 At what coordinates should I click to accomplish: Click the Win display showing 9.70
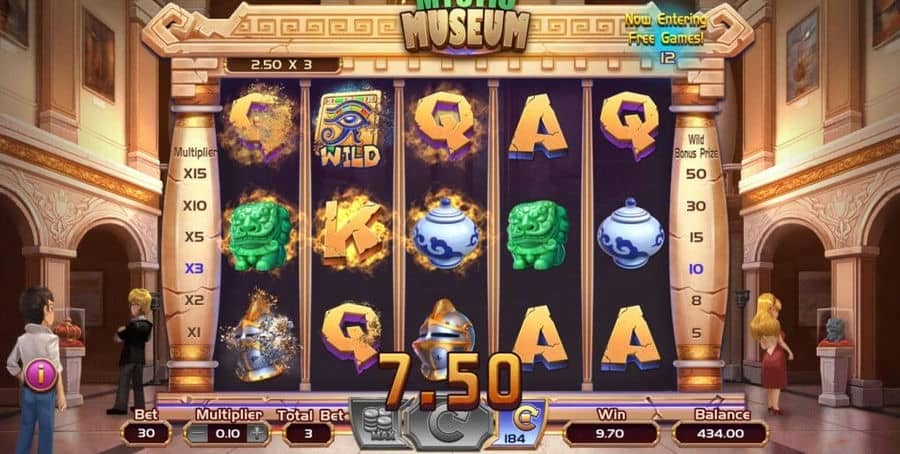point(611,433)
